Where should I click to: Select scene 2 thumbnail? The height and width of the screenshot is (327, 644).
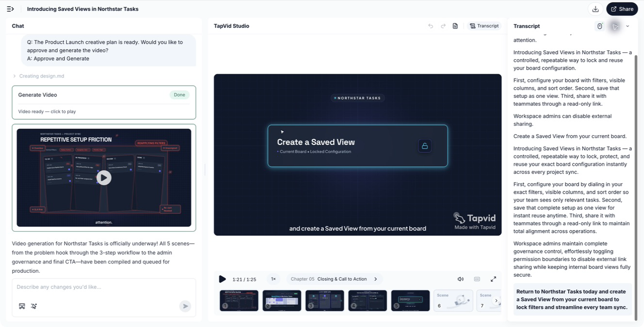[282, 300]
